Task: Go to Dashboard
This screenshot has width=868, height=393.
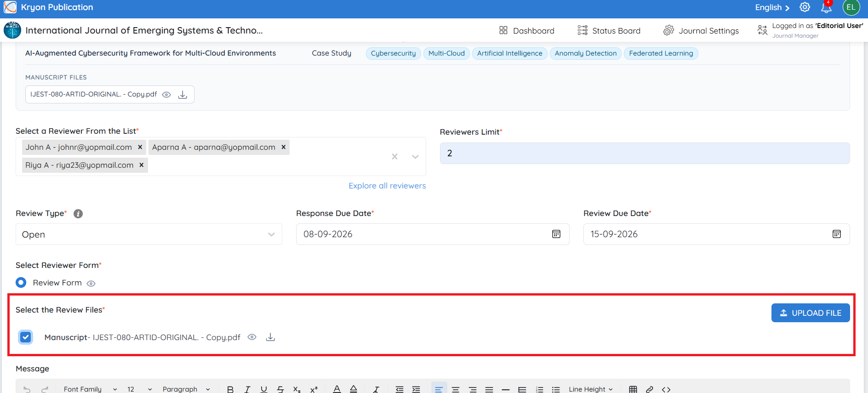Action: (x=527, y=30)
